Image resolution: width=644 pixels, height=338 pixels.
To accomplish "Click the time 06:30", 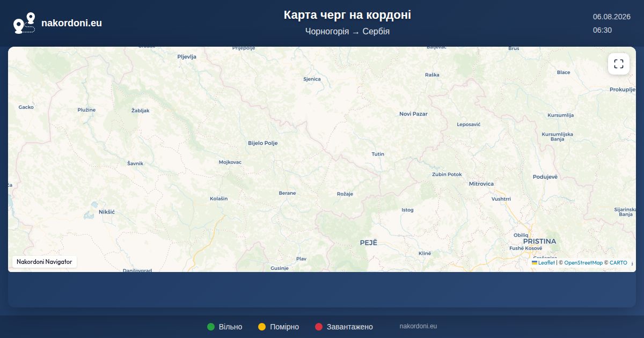I will [x=602, y=30].
